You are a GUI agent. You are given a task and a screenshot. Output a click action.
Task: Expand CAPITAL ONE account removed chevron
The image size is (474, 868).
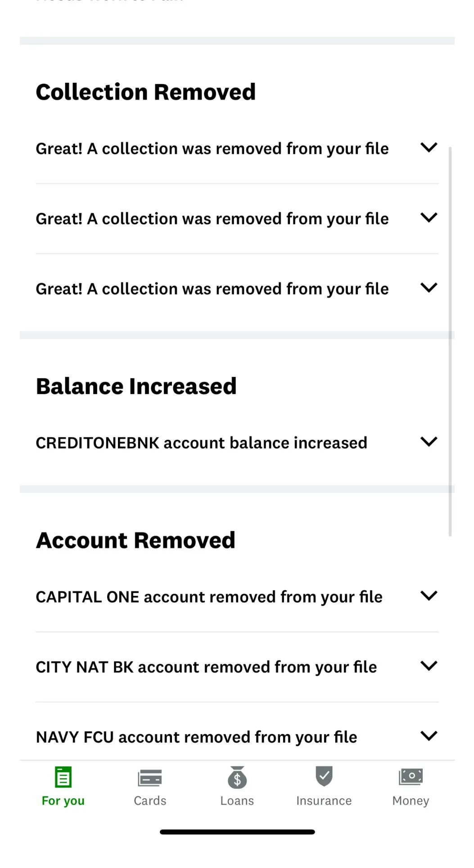click(429, 596)
